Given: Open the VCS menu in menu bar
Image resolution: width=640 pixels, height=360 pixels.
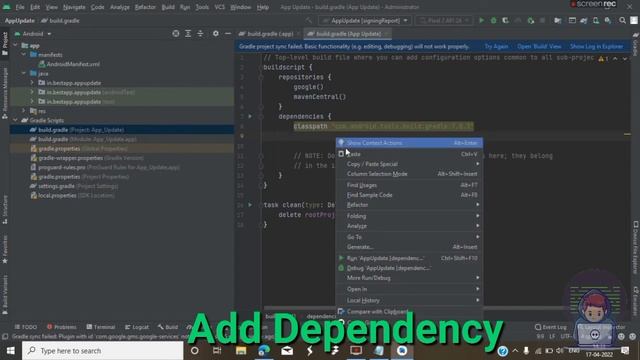Looking at the screenshot, I should pyautogui.click(x=220, y=7).
